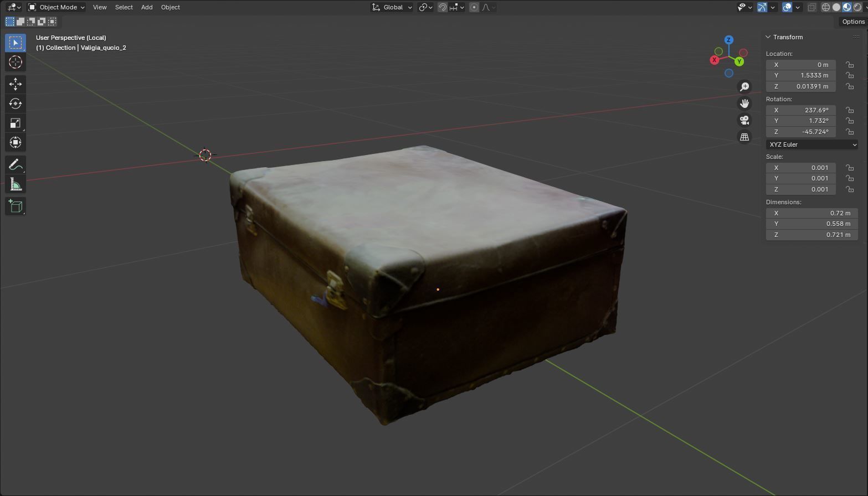
Task: Click the green Y axis gizmo circle
Action: point(739,61)
